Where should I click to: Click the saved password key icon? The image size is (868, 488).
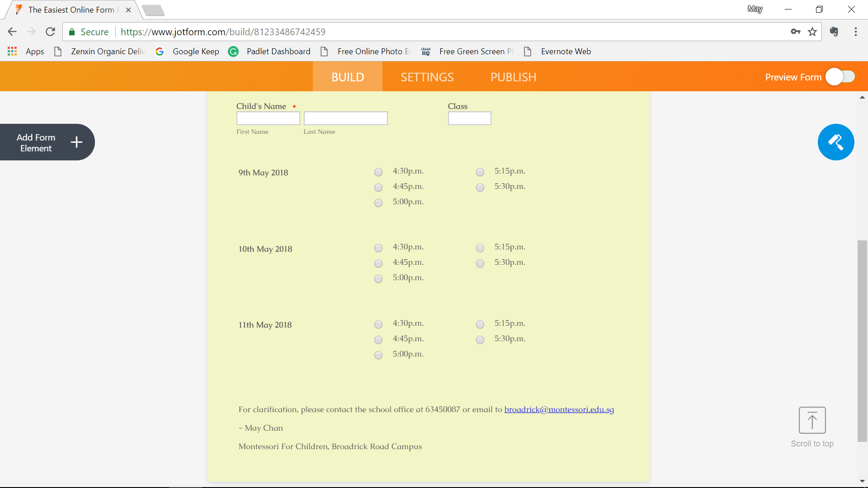(x=796, y=32)
